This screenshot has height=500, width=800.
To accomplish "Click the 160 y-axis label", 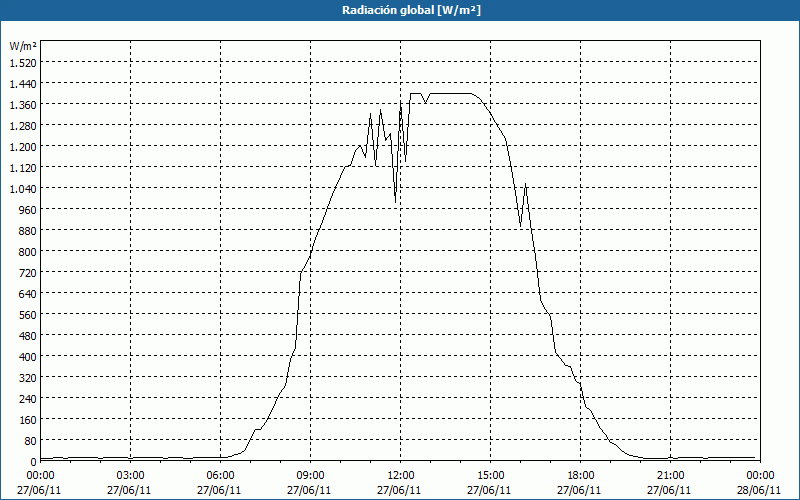I will click(28, 420).
